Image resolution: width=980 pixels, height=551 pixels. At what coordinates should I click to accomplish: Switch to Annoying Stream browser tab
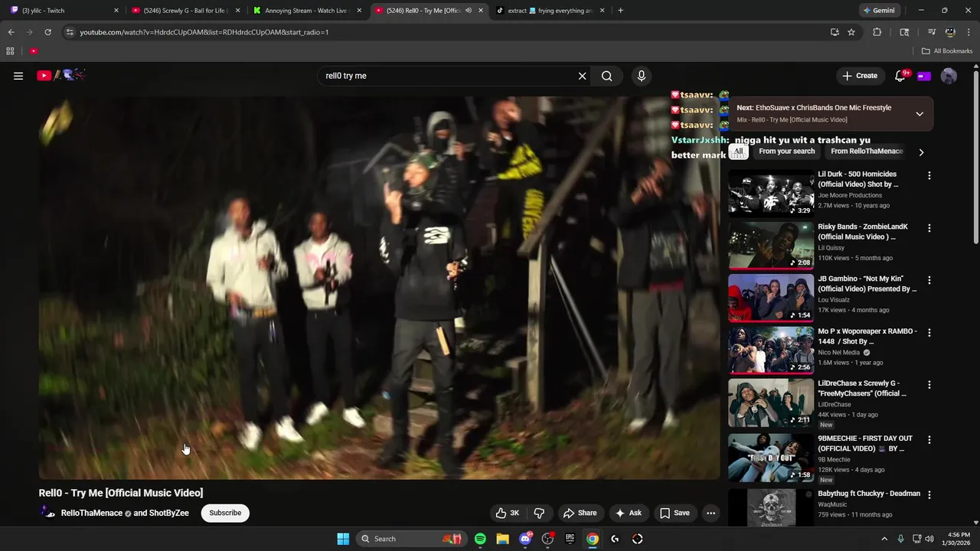(x=306, y=11)
